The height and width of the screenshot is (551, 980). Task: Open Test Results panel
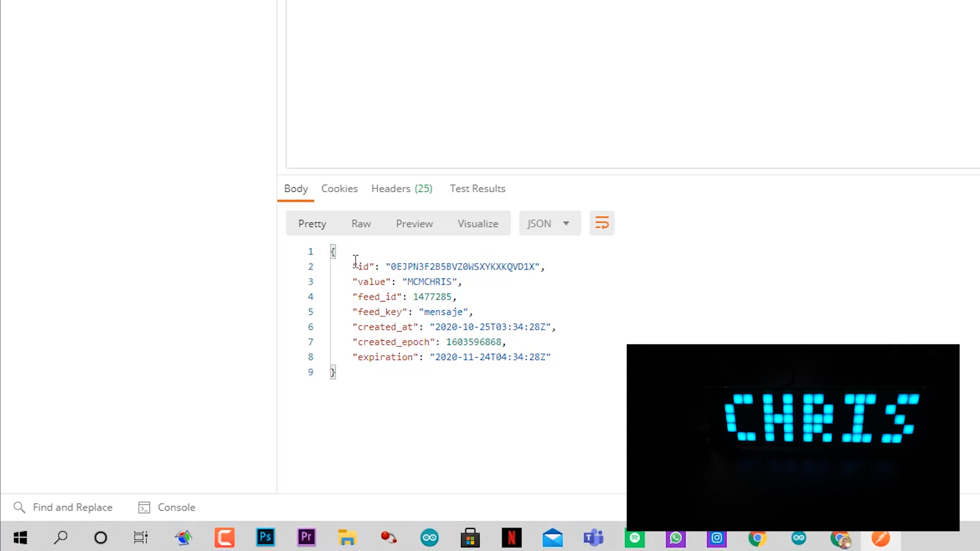click(x=477, y=189)
